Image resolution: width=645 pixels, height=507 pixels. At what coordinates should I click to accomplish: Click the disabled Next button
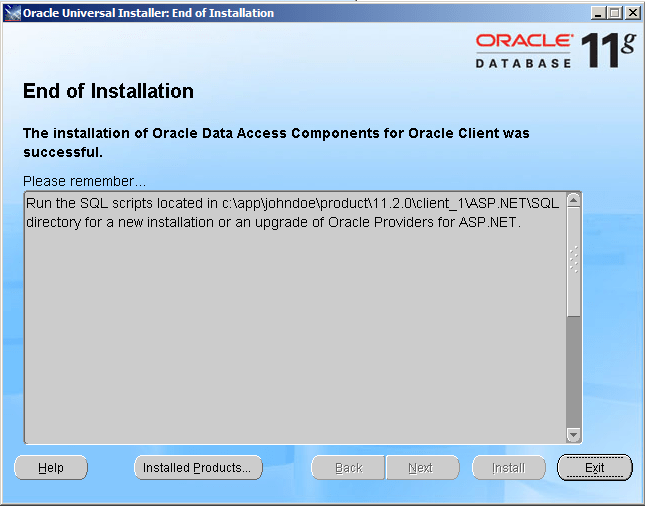pyautogui.click(x=422, y=468)
